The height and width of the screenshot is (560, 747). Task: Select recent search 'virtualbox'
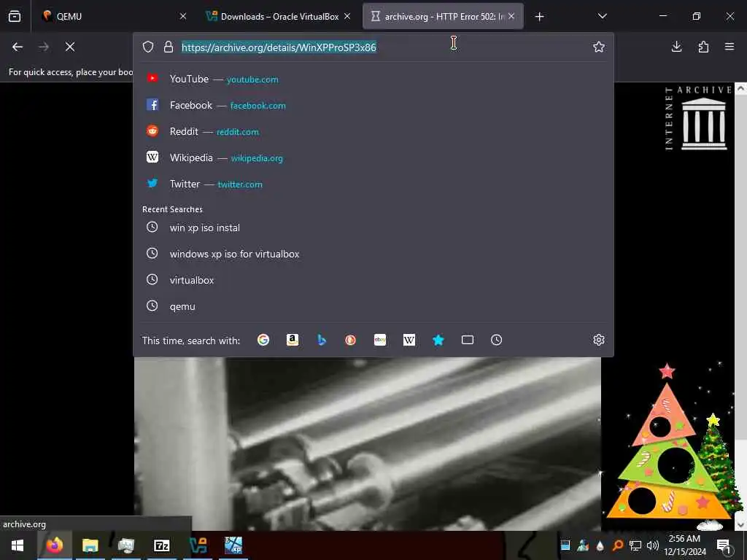pyautogui.click(x=373, y=280)
